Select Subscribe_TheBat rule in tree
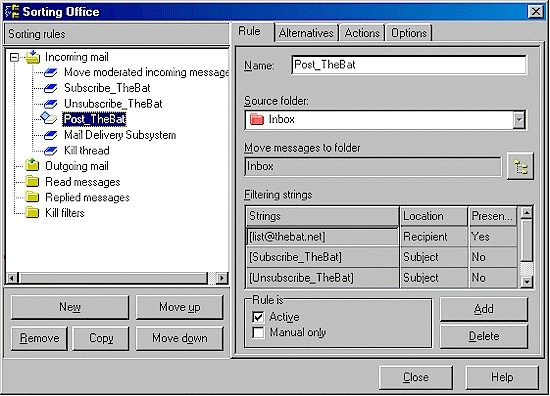 107,88
